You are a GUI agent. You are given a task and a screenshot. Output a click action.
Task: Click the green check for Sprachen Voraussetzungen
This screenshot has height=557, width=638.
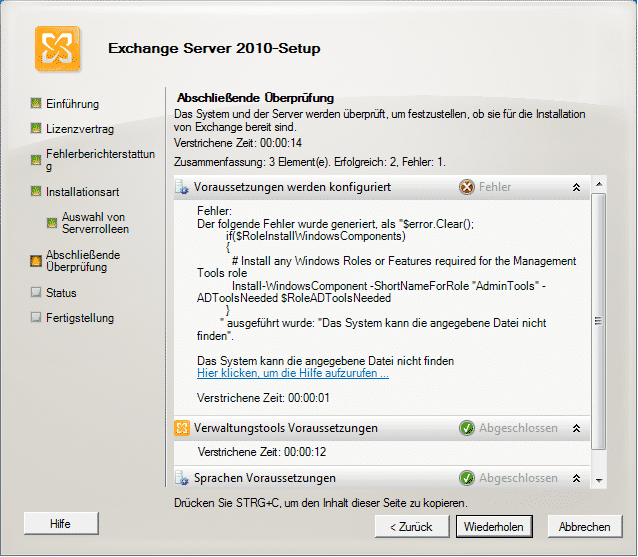click(x=467, y=478)
